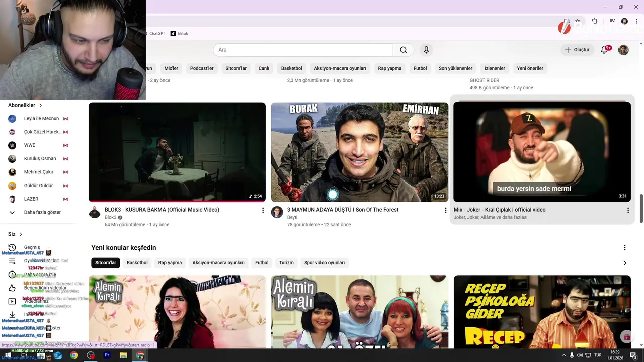Open the YouTube account avatar menu

point(623,50)
